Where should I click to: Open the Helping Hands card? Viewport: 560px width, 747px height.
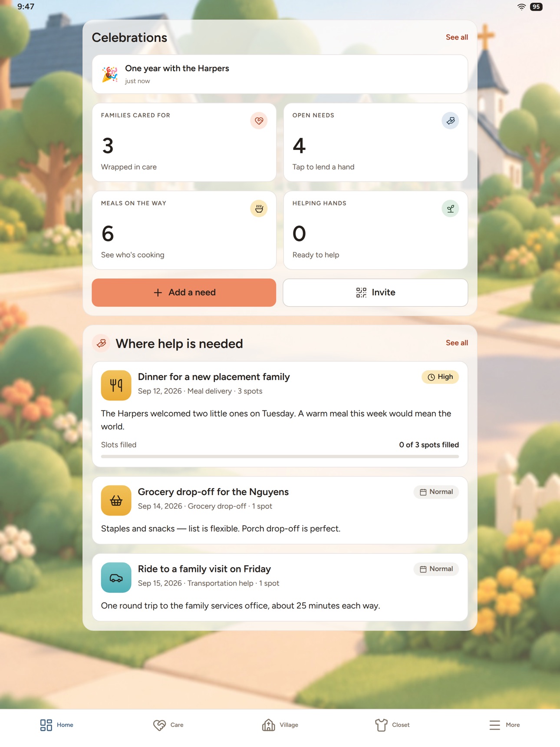click(x=376, y=230)
